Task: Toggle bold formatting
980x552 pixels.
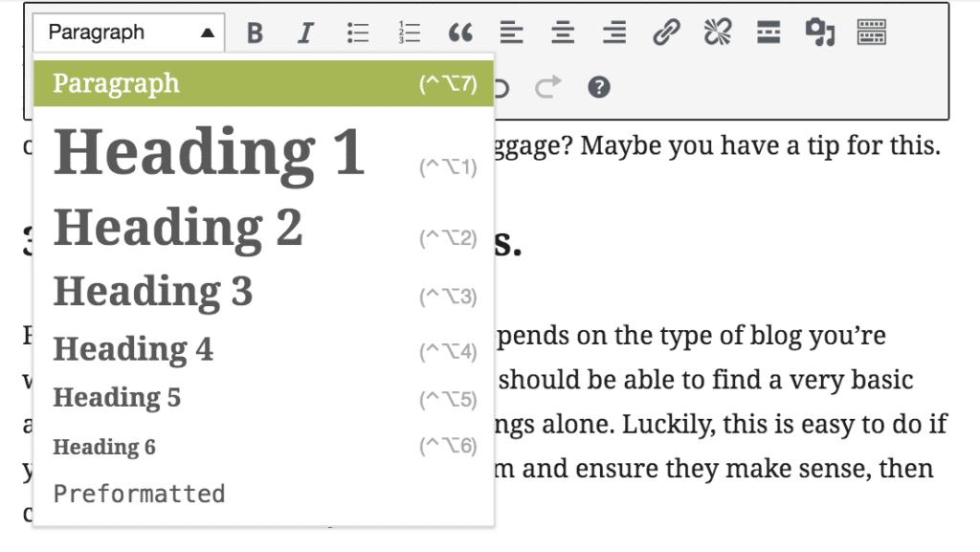Action: click(255, 32)
